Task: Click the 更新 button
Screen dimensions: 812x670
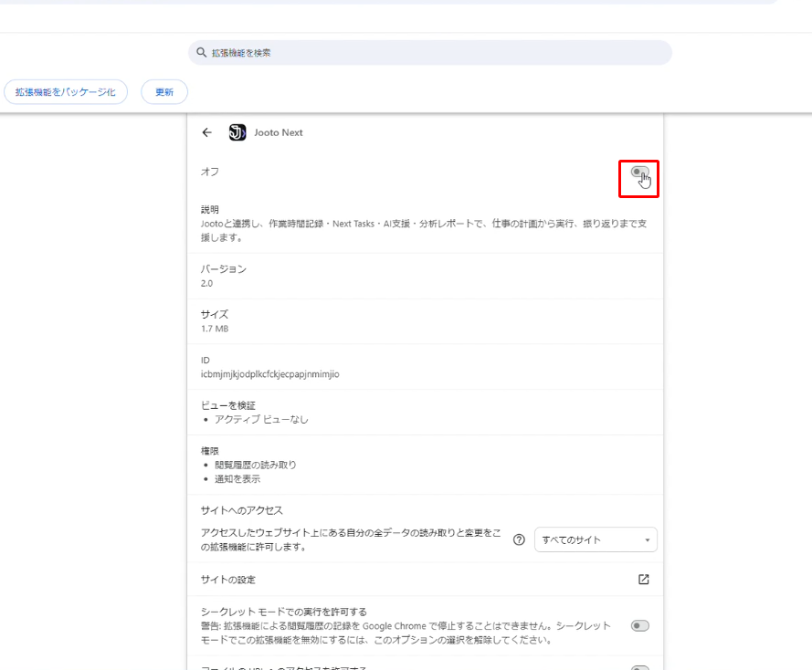Action: [x=164, y=91]
